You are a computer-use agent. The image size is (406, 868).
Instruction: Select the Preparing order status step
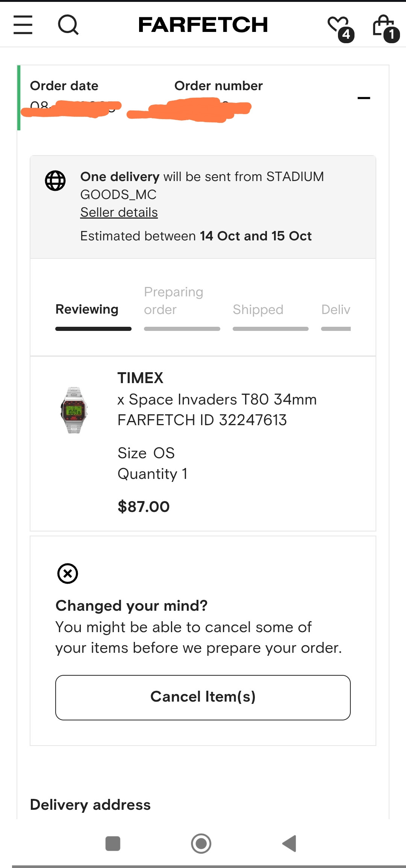click(174, 301)
